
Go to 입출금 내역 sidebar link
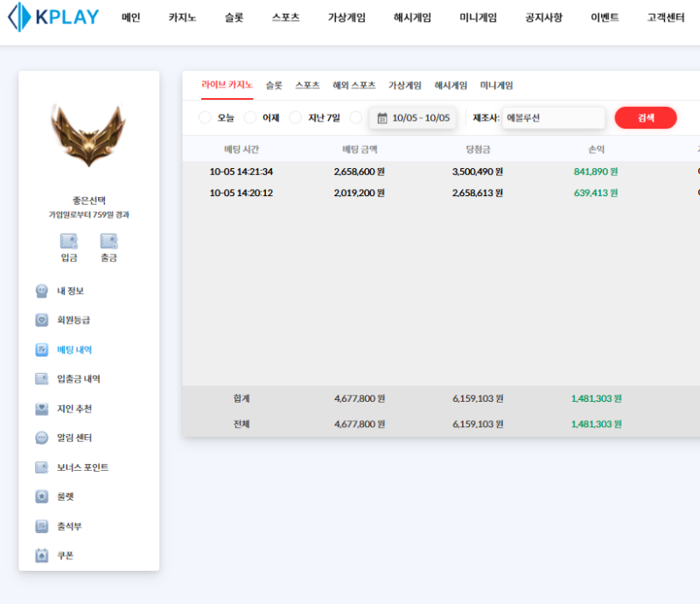pyautogui.click(x=78, y=379)
